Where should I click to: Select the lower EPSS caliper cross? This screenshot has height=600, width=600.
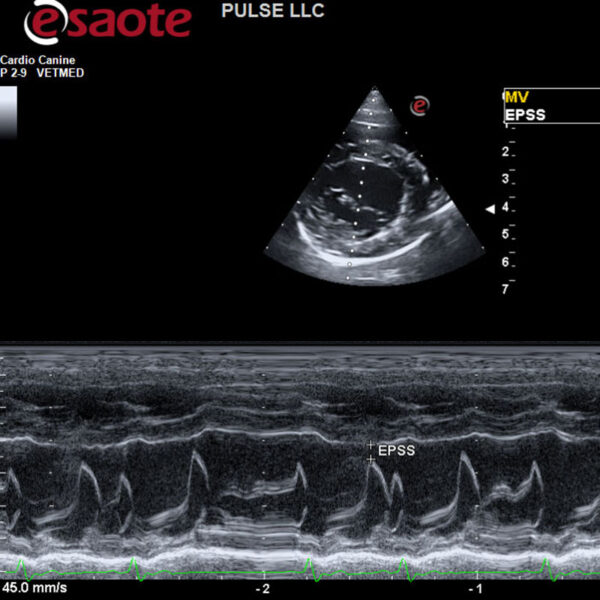370,458
